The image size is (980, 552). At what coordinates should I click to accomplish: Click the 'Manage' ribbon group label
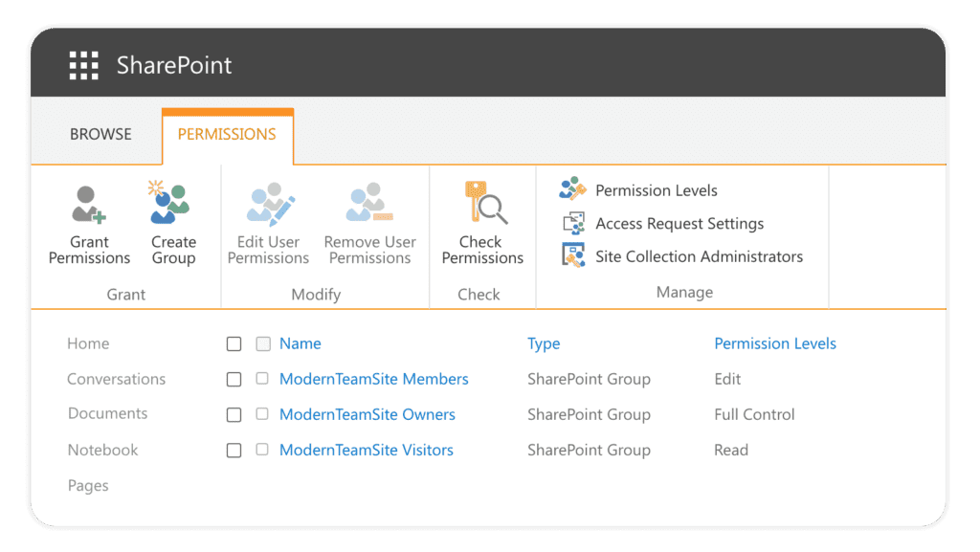[x=684, y=292]
